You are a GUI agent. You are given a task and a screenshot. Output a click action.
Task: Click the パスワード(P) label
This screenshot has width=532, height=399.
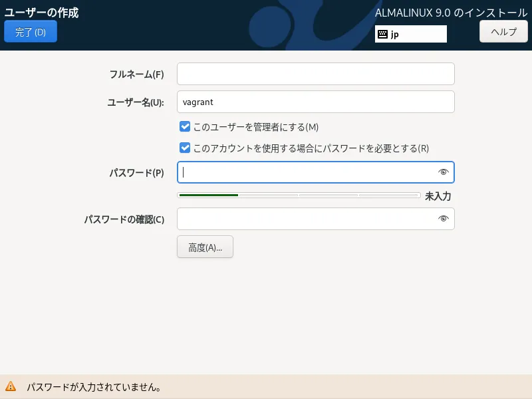(x=137, y=173)
